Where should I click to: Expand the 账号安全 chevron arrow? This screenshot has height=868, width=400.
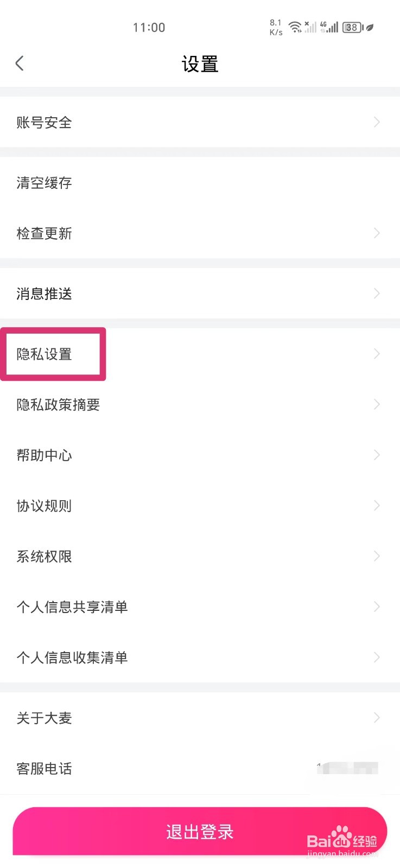click(x=377, y=123)
